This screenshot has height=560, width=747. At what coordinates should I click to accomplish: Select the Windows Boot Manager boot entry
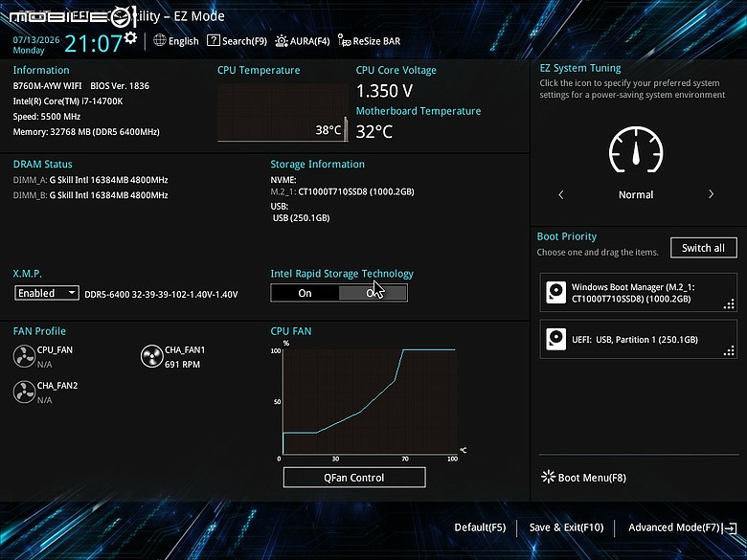638,292
